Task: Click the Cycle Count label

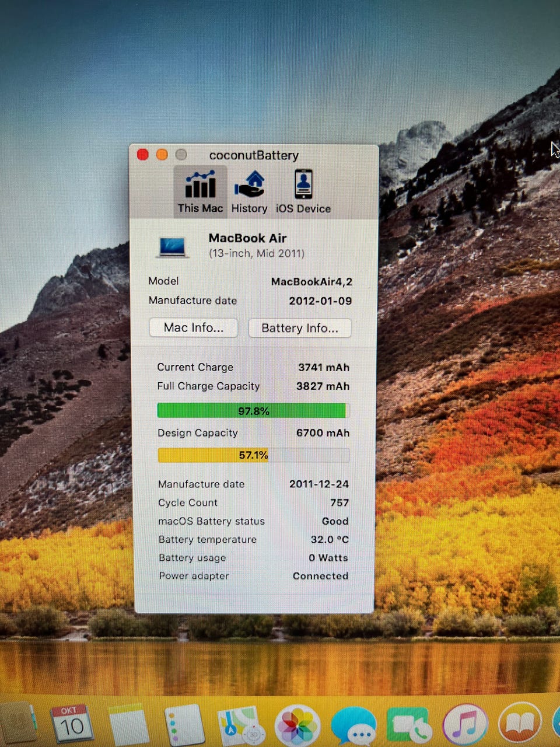Action: [188, 502]
